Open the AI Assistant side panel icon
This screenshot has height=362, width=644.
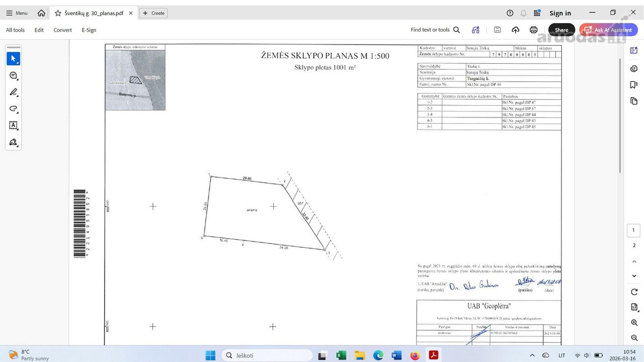pos(634,51)
